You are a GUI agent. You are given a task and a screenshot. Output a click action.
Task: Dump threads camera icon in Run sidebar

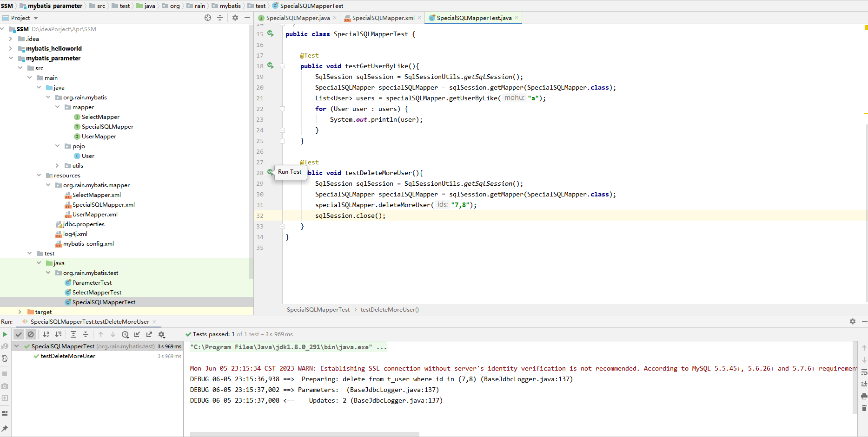5,386
